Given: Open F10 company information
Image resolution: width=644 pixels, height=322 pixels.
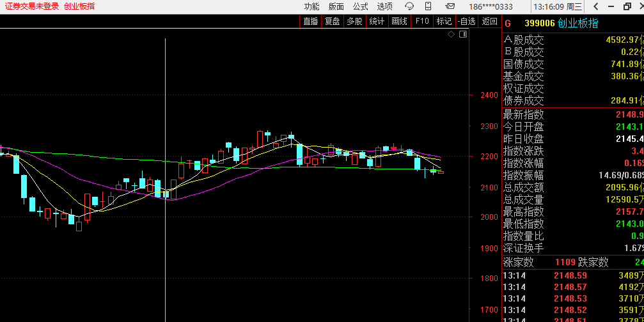Looking at the screenshot, I should pyautogui.click(x=422, y=21).
